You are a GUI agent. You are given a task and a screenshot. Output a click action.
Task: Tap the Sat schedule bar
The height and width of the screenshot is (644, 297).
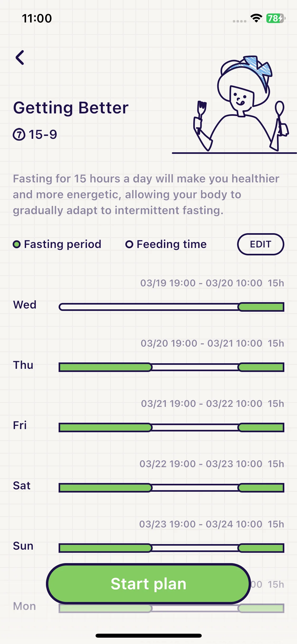(x=171, y=488)
